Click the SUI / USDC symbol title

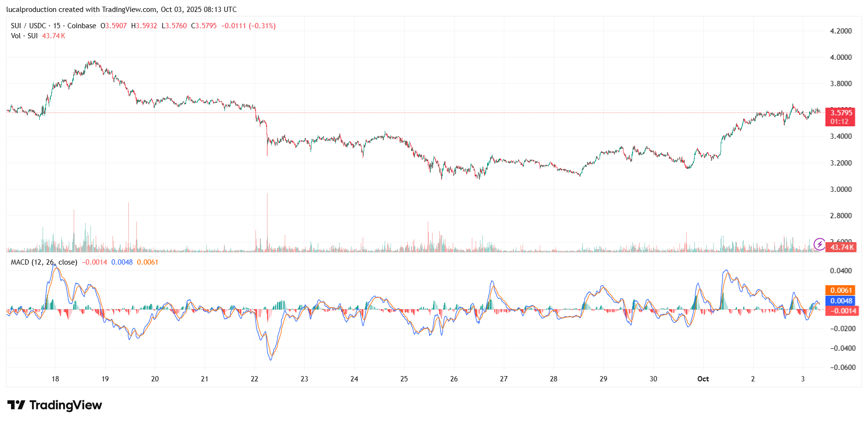click(28, 26)
